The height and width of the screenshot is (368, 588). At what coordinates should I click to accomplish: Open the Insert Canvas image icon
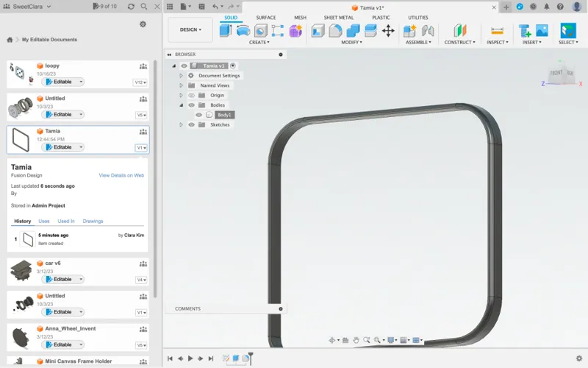(x=542, y=31)
